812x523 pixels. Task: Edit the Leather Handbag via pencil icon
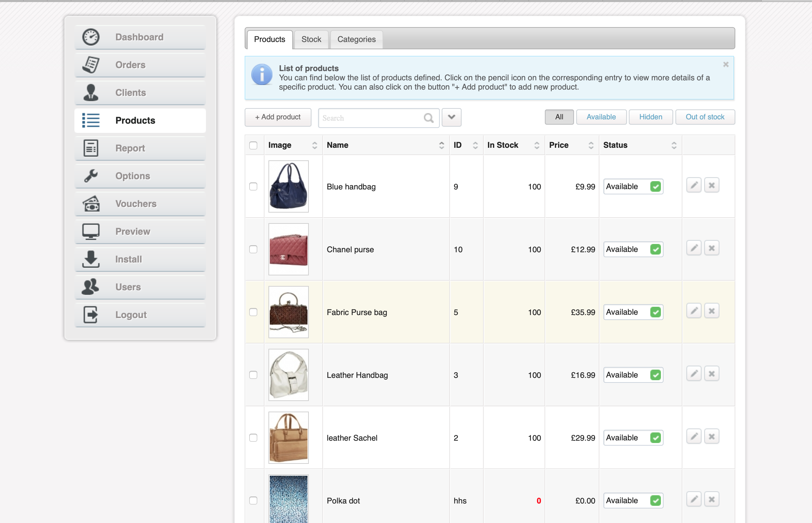point(694,374)
